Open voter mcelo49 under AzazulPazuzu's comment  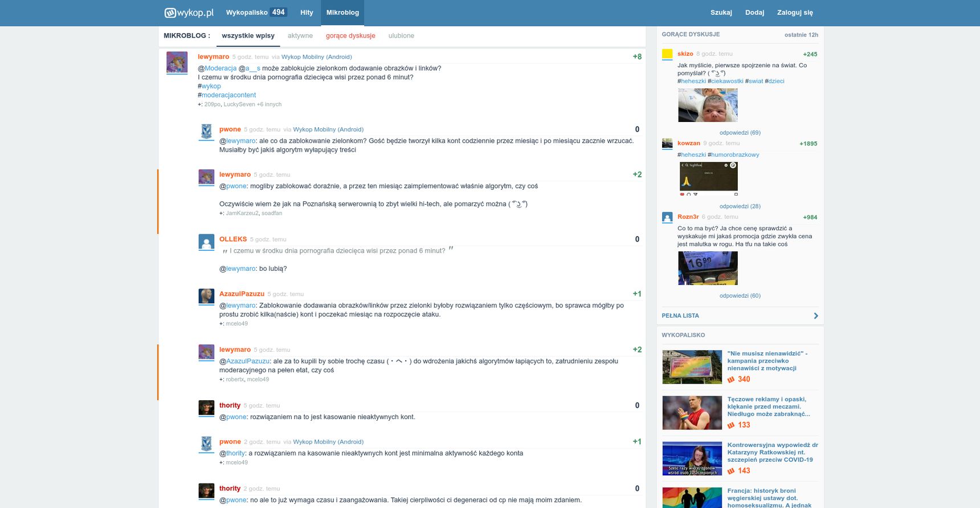(236, 323)
